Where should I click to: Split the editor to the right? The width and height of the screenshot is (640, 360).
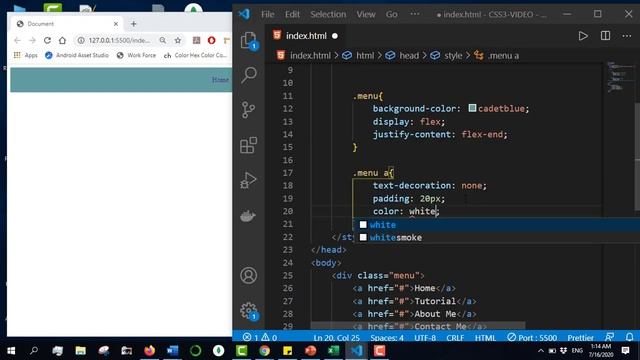(605, 36)
